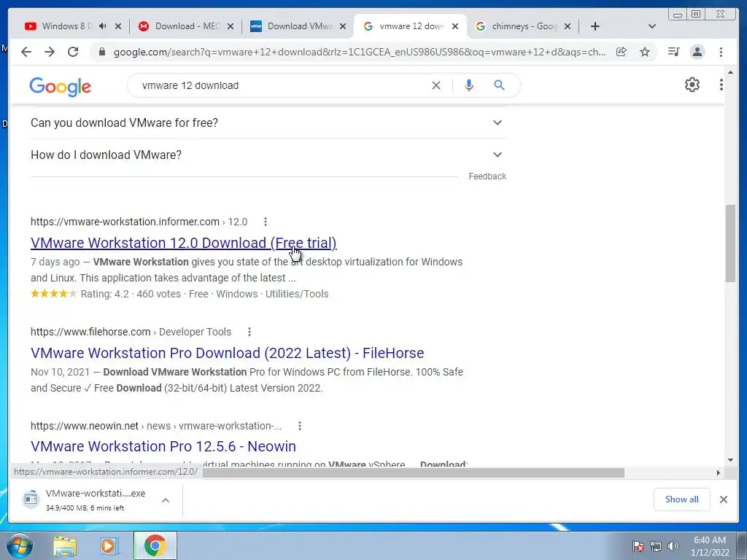
Task: Expand 'Can you download VMware for free?'
Action: click(x=268, y=122)
